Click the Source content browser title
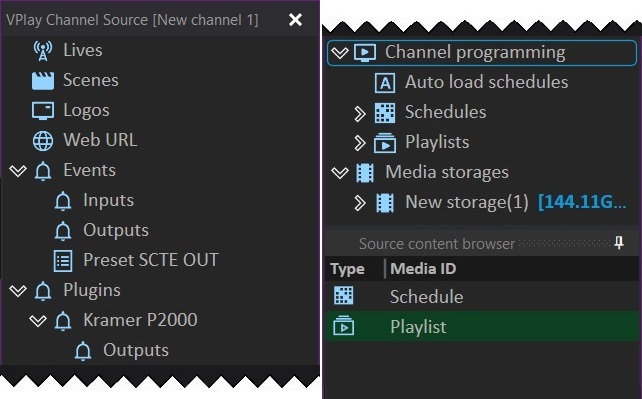 click(x=436, y=244)
